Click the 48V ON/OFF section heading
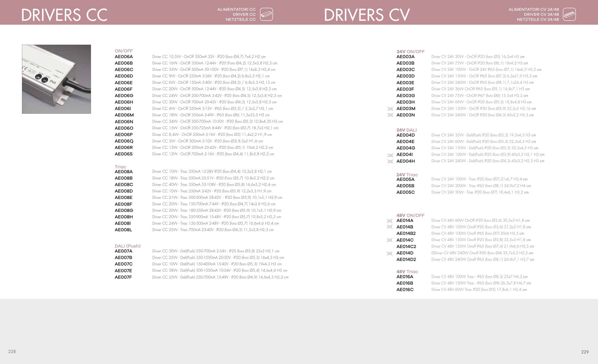598x364 pixels. point(410,215)
